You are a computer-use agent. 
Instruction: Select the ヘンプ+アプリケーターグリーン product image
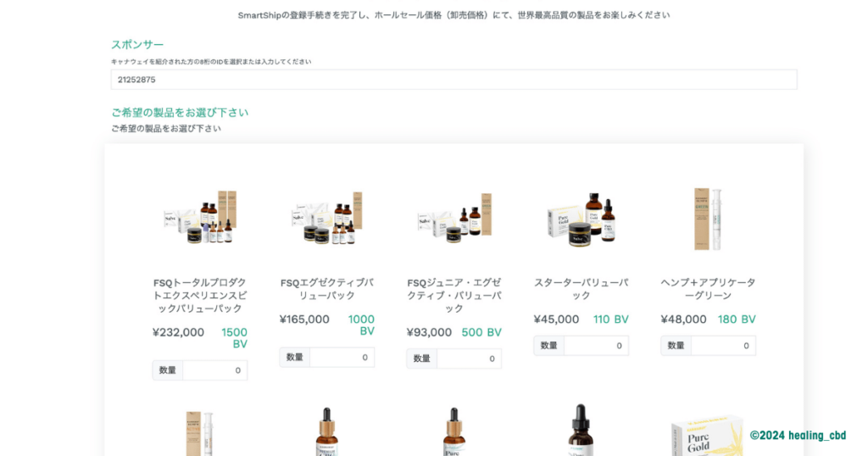coord(708,219)
